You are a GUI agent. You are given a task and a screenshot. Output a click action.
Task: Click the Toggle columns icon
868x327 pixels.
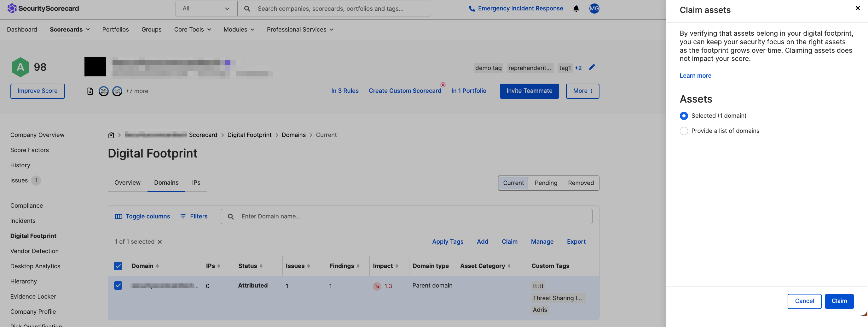118,217
